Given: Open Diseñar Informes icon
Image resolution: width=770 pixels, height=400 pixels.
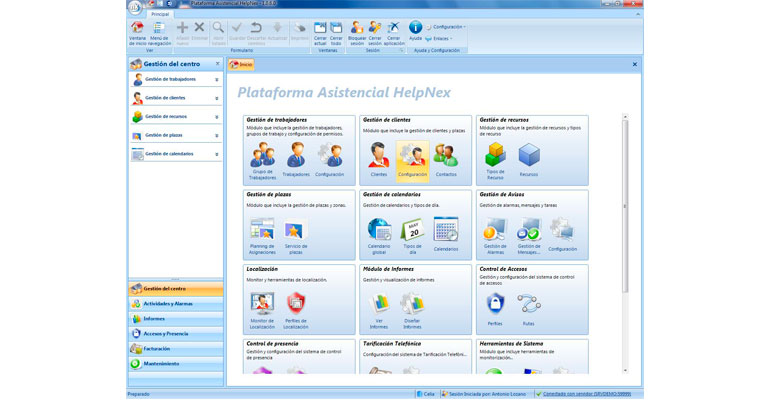Looking at the screenshot, I should [x=412, y=310].
